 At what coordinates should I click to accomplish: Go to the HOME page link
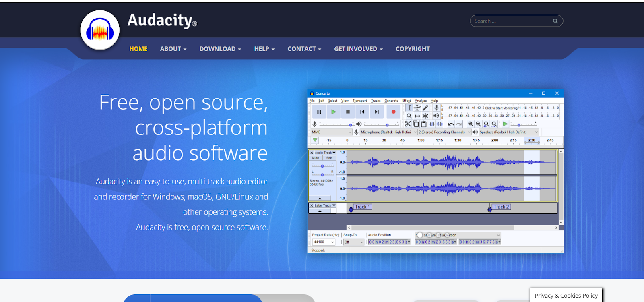click(138, 49)
